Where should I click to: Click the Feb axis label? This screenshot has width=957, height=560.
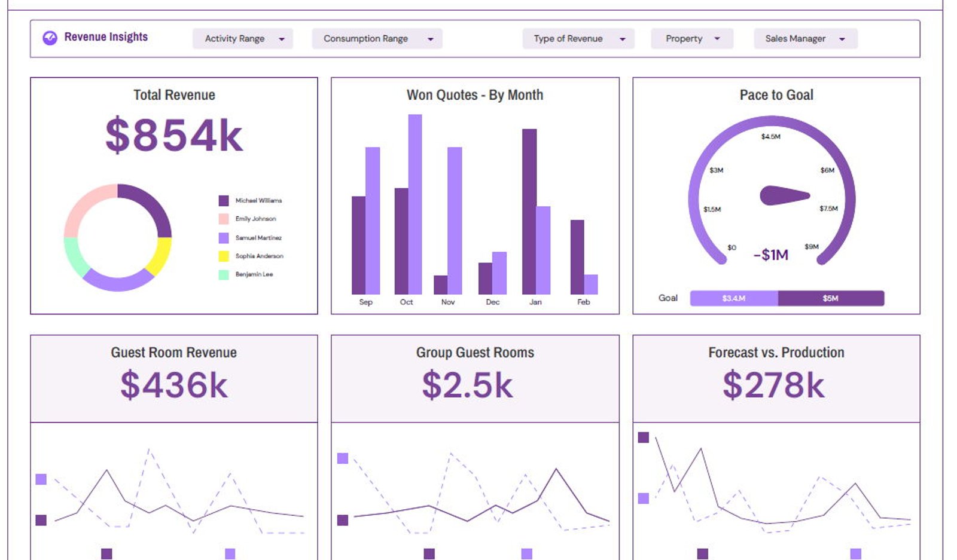(x=584, y=302)
